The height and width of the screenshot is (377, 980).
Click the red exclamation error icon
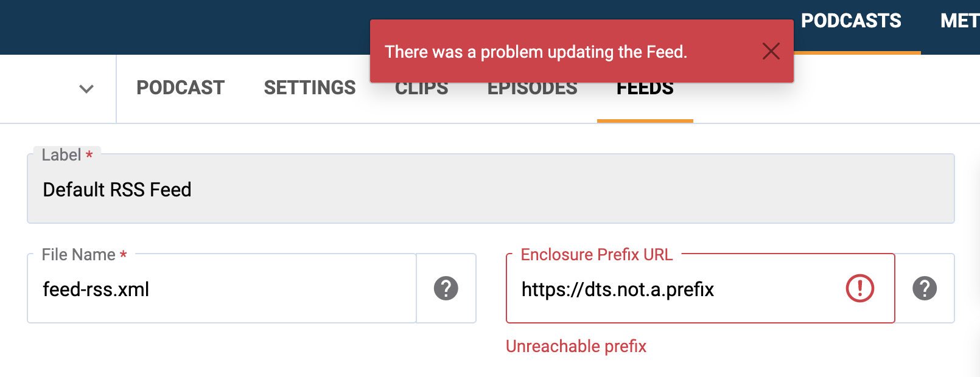coord(859,288)
